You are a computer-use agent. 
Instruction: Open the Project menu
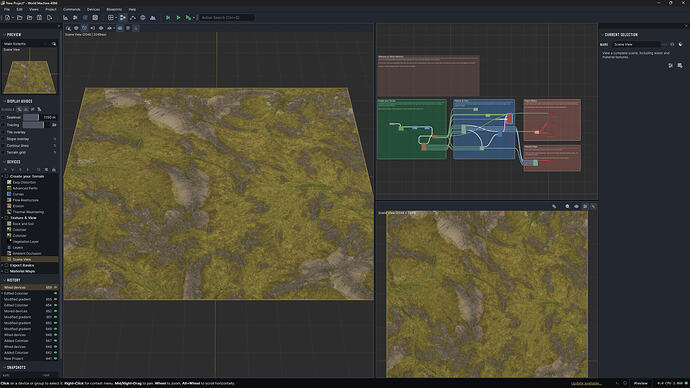point(51,9)
